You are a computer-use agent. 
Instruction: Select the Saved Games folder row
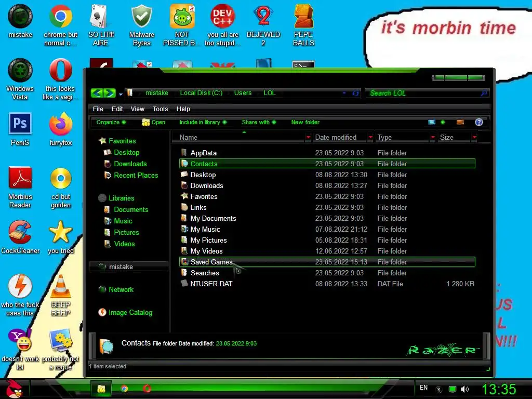click(x=327, y=262)
